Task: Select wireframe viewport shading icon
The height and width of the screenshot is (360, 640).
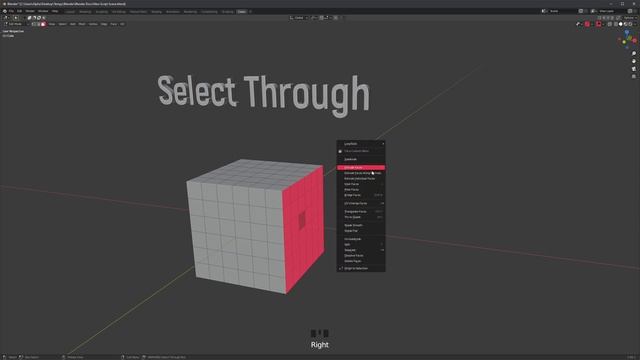Action: tap(616, 24)
